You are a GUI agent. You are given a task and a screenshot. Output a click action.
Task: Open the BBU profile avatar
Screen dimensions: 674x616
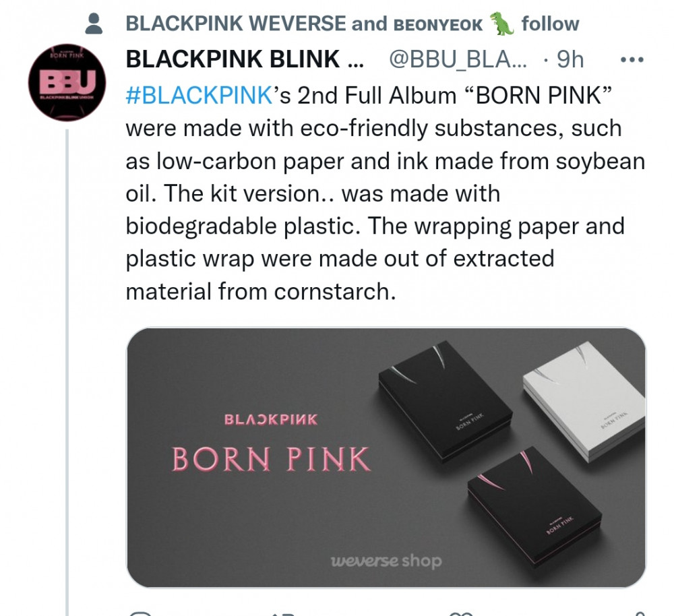tap(67, 84)
